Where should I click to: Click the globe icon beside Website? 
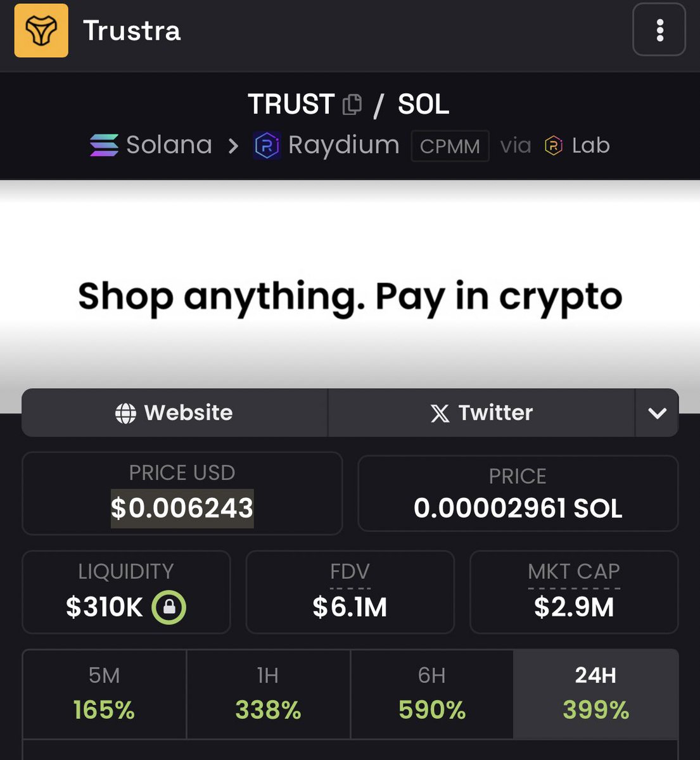(x=125, y=414)
